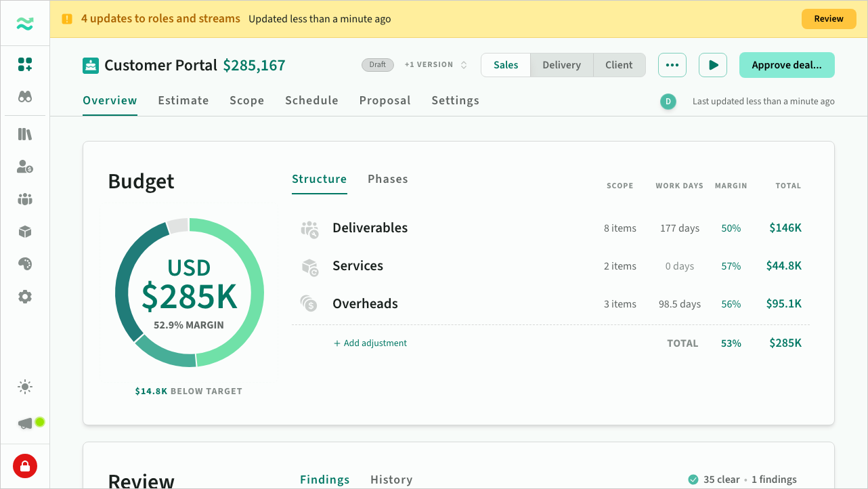Click the Review button in yellow banner

pyautogui.click(x=829, y=19)
